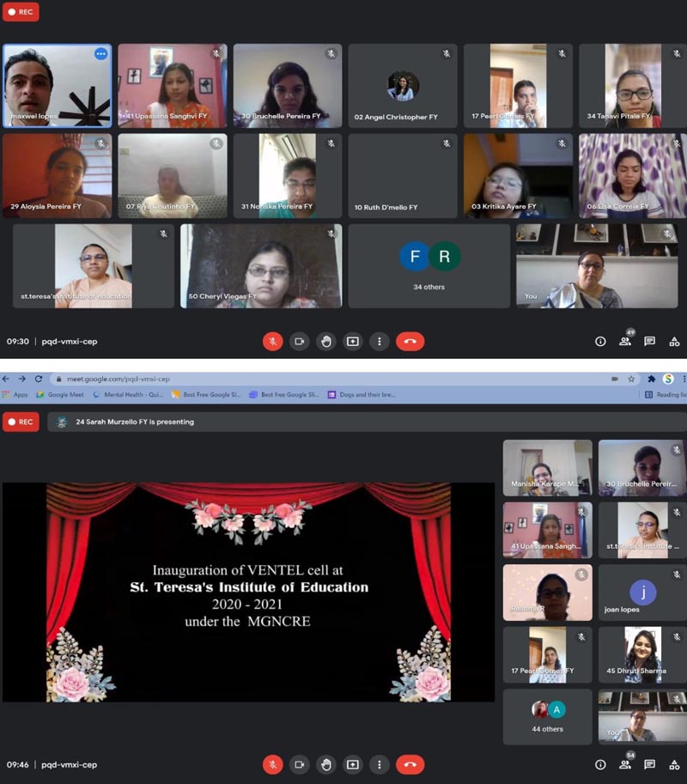The height and width of the screenshot is (784, 687).
Task: Unmute microphone in the 09:46 meeting bar
Action: tap(273, 764)
